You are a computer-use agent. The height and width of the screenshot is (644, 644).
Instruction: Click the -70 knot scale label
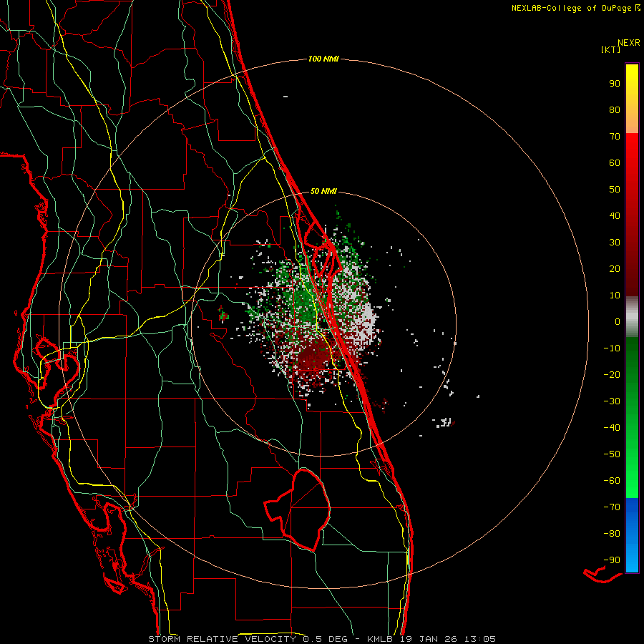coord(612,507)
